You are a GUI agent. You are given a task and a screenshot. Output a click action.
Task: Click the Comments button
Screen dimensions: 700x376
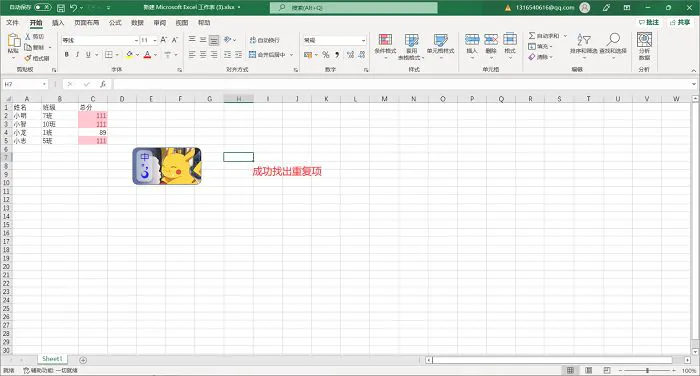pyautogui.click(x=649, y=22)
